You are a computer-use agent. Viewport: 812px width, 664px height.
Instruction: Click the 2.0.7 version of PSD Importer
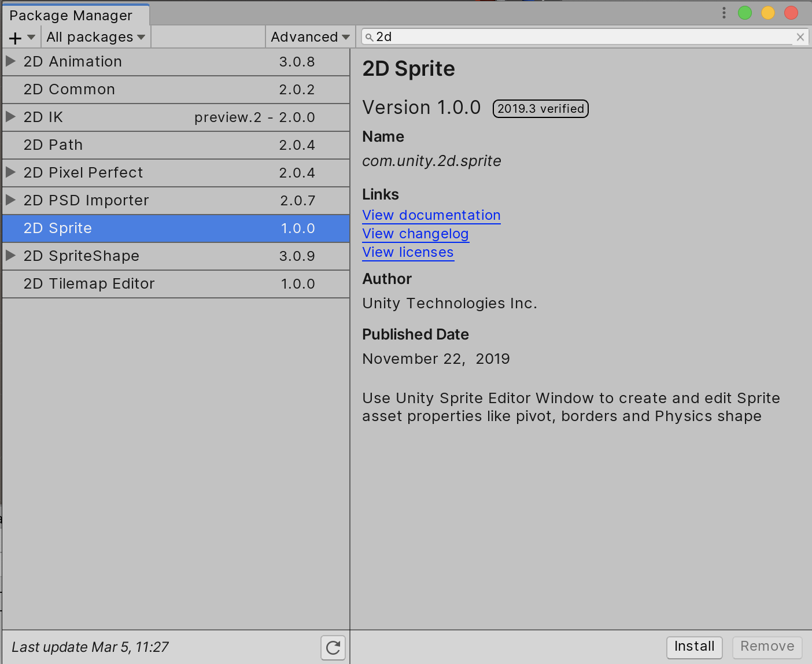(298, 201)
